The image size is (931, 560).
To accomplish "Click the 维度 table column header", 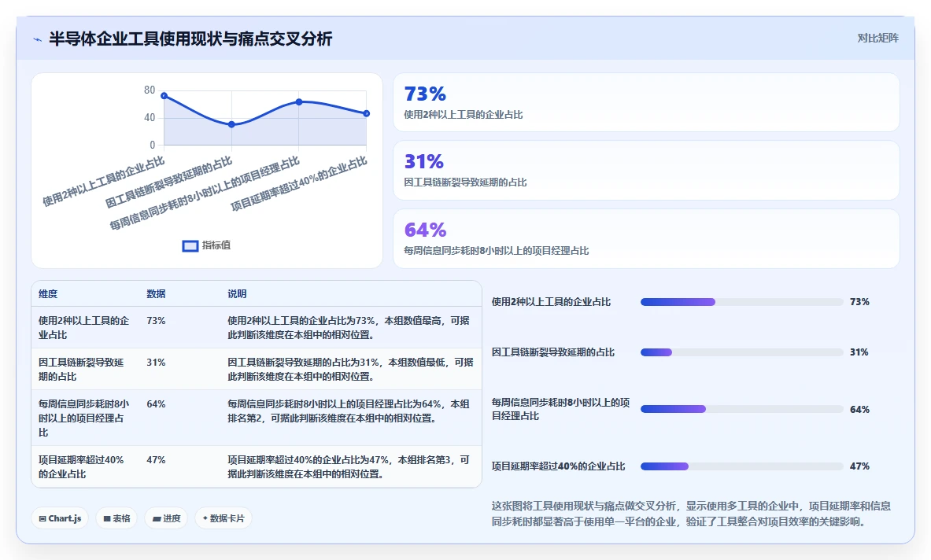I will pyautogui.click(x=48, y=293).
